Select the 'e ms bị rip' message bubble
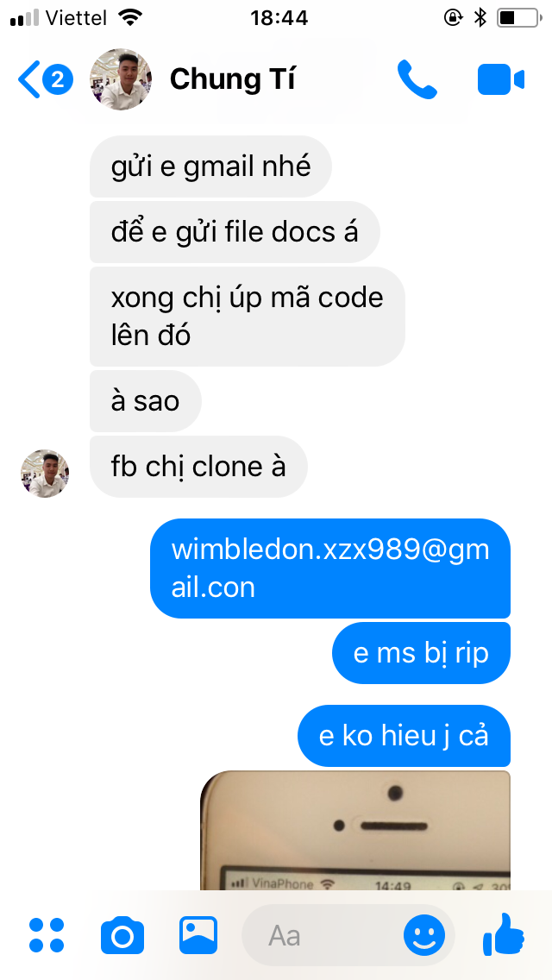The image size is (552, 980). (422, 653)
